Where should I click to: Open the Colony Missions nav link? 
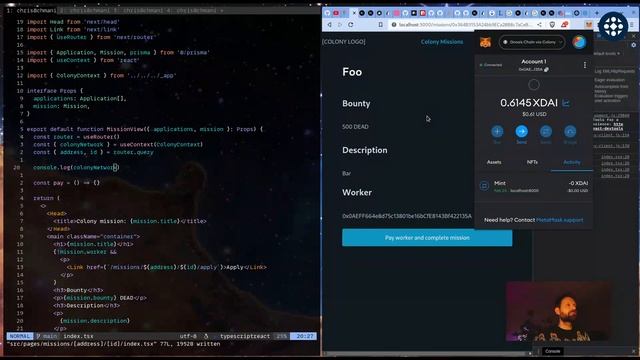pyautogui.click(x=442, y=42)
